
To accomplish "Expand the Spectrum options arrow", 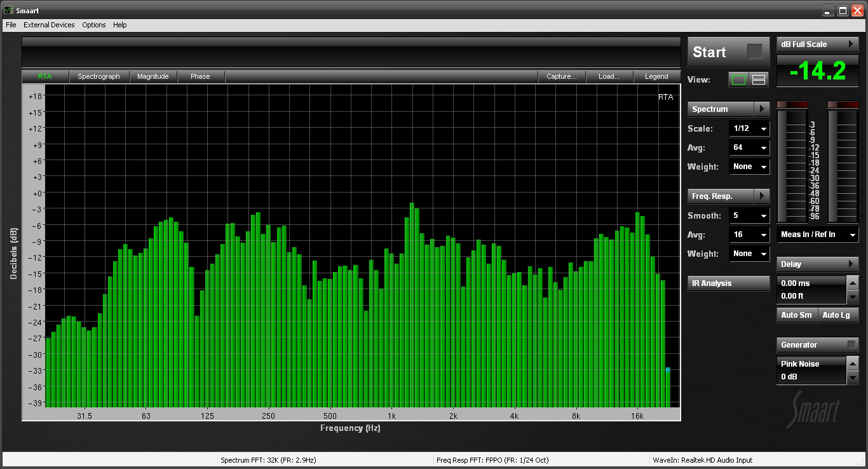I will click(x=761, y=109).
